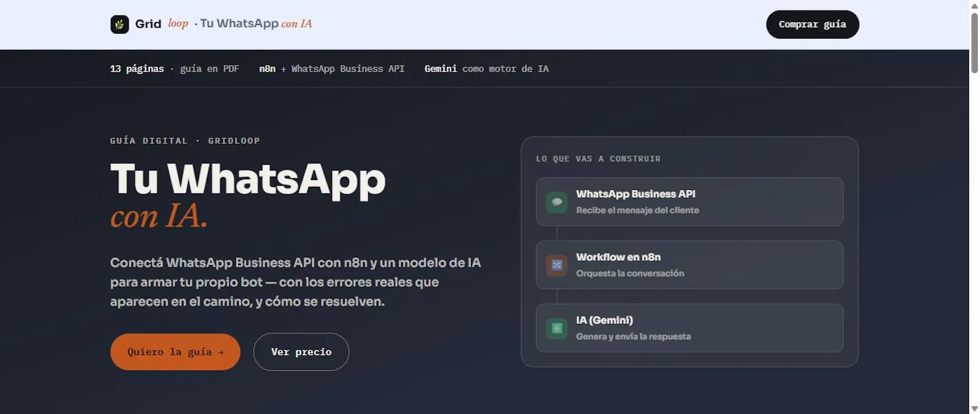Click the vertical scrollbar thumb
The width and height of the screenshot is (980, 414).
pyautogui.click(x=974, y=43)
